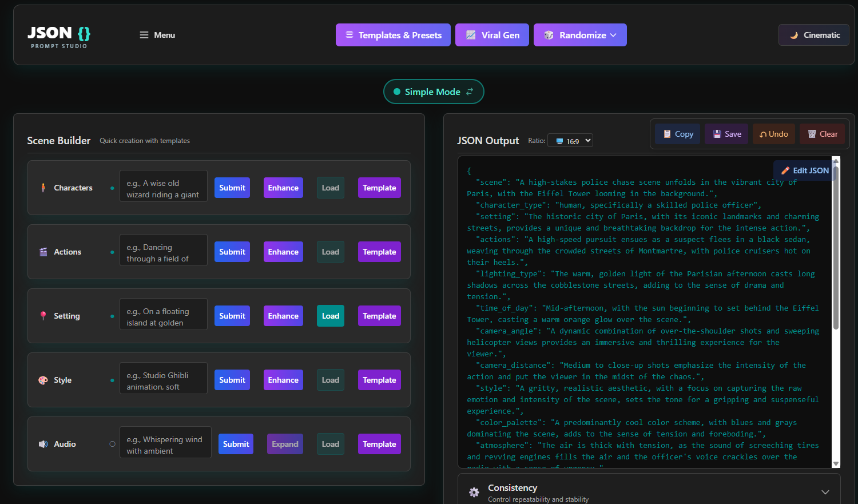
Task: Collapse the Consistency panel
Action: coord(825,491)
